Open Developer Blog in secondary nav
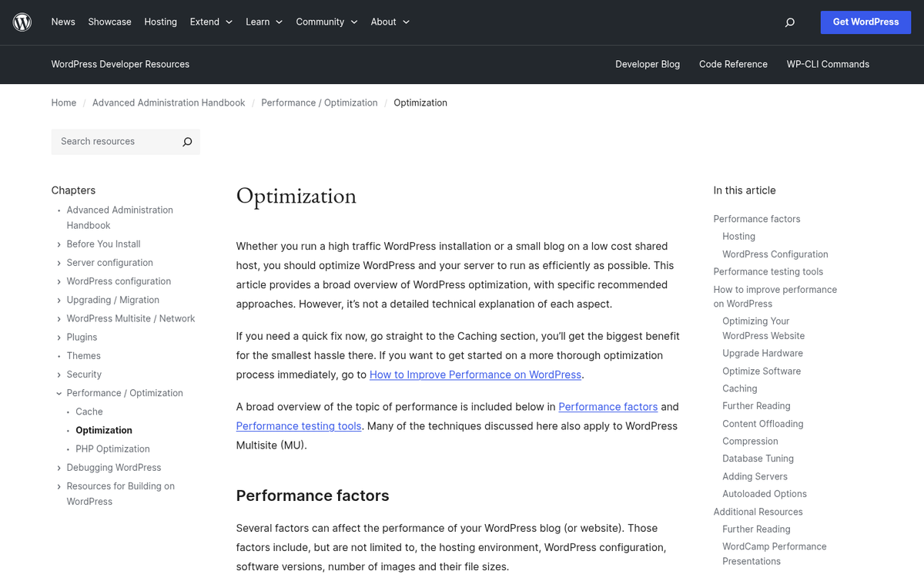The image size is (924, 578). pyautogui.click(x=648, y=64)
